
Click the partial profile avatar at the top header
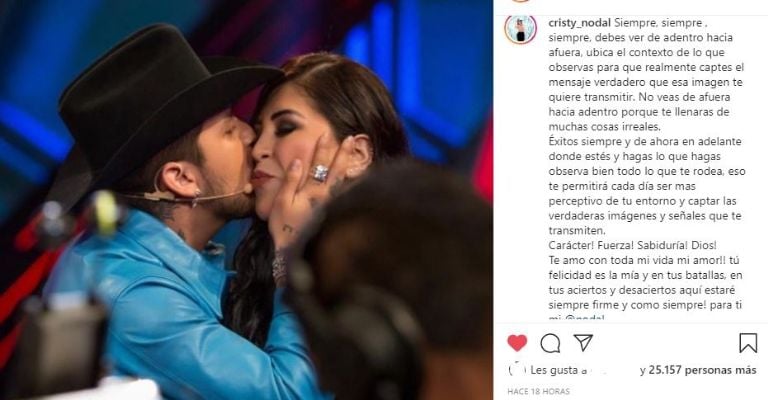521,1
